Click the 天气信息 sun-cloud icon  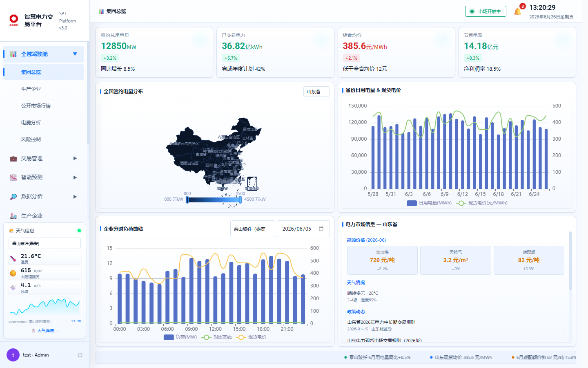(11, 231)
